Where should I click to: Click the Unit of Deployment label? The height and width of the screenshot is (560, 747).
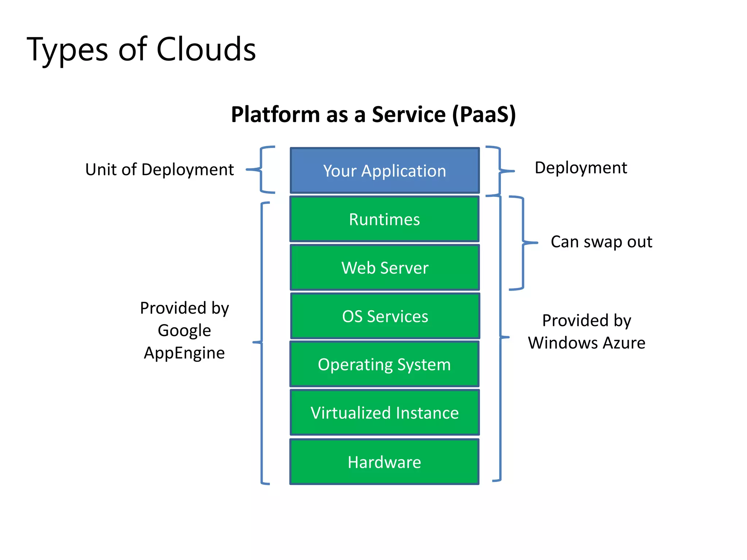(159, 170)
